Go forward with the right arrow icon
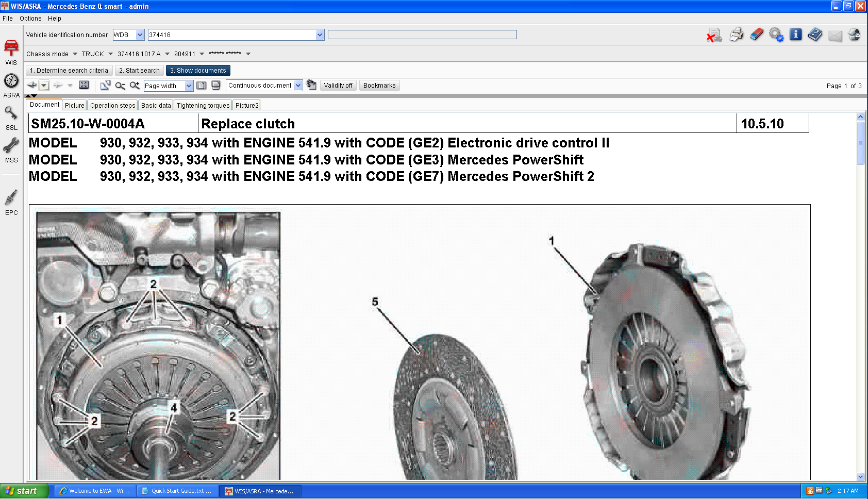Viewport: 868px width, 499px height. pos(58,85)
